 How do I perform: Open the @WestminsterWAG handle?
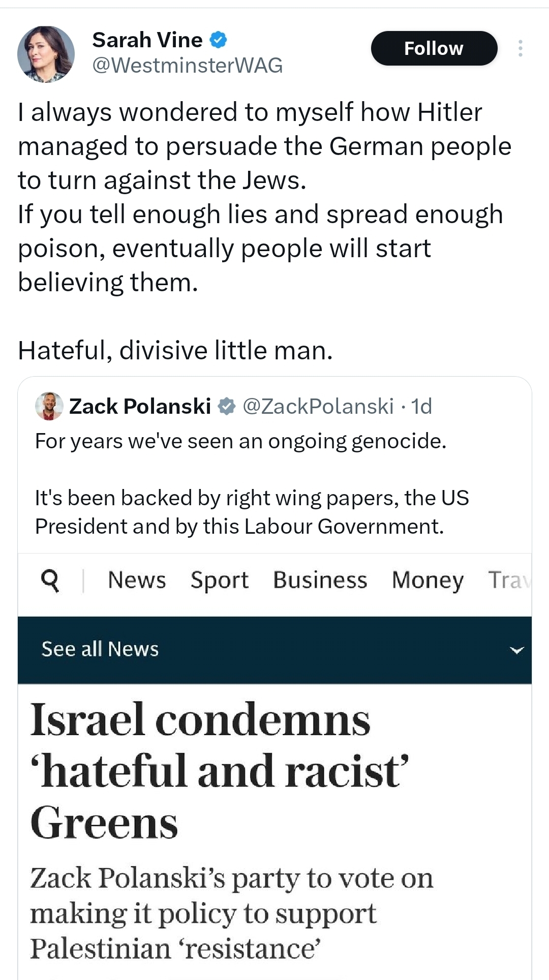[187, 66]
